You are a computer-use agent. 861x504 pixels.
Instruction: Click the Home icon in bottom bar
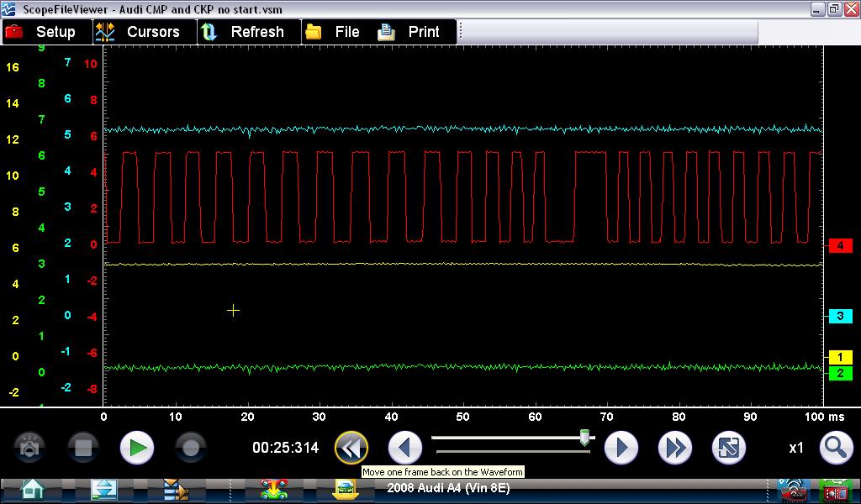pos(32,490)
